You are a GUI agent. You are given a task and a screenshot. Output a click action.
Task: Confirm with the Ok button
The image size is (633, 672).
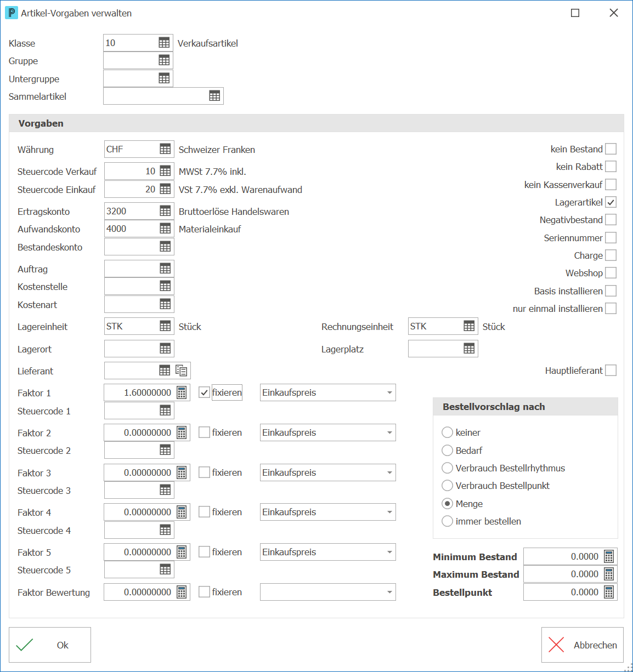pyautogui.click(x=50, y=645)
